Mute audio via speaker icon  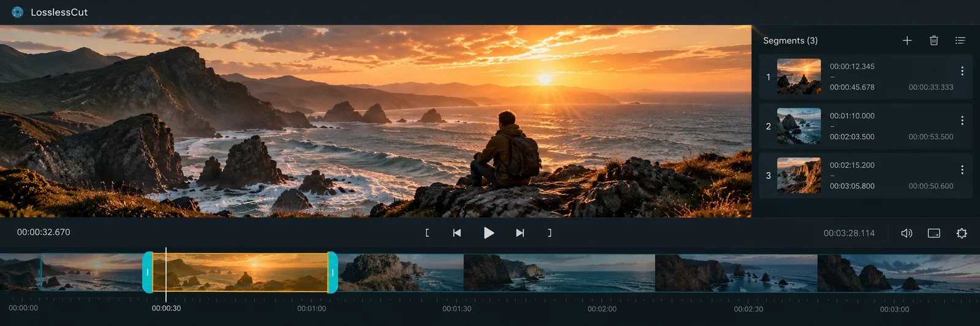[x=907, y=233]
